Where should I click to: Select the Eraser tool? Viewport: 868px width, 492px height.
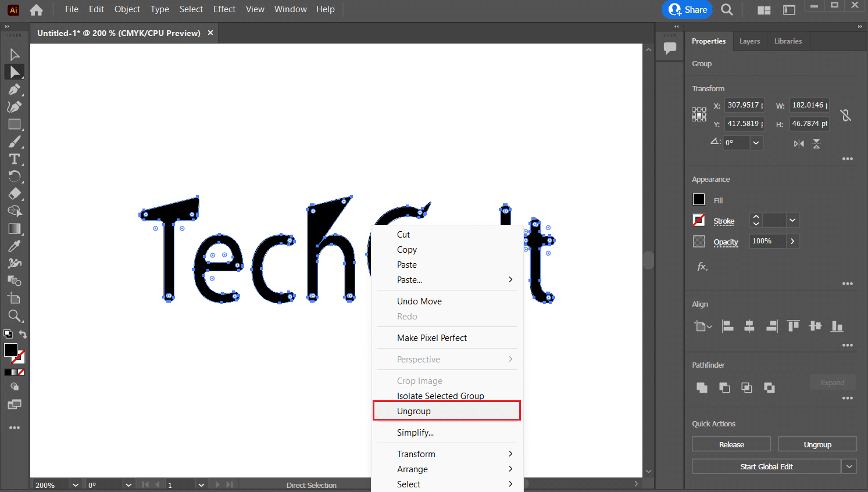click(x=16, y=193)
